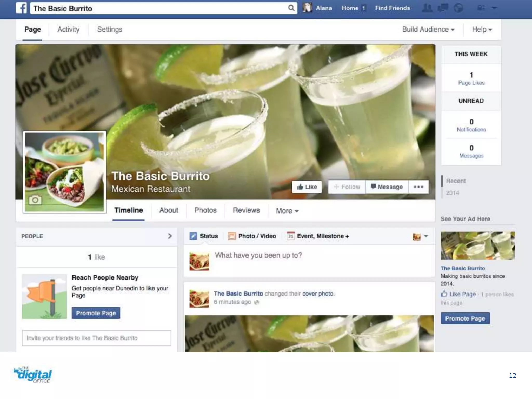Expand the More tab dropdown

(287, 211)
